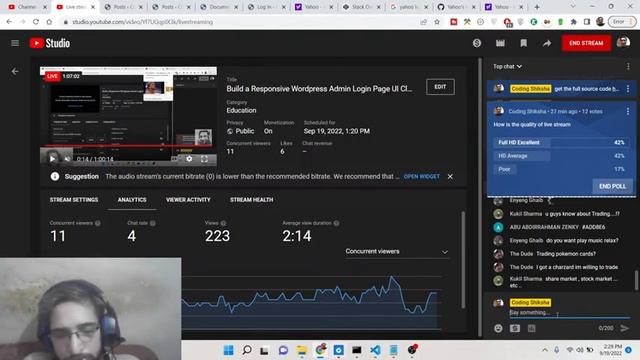Bookmark this page with the star
640x360 pixels.
pyautogui.click(x=437, y=22)
